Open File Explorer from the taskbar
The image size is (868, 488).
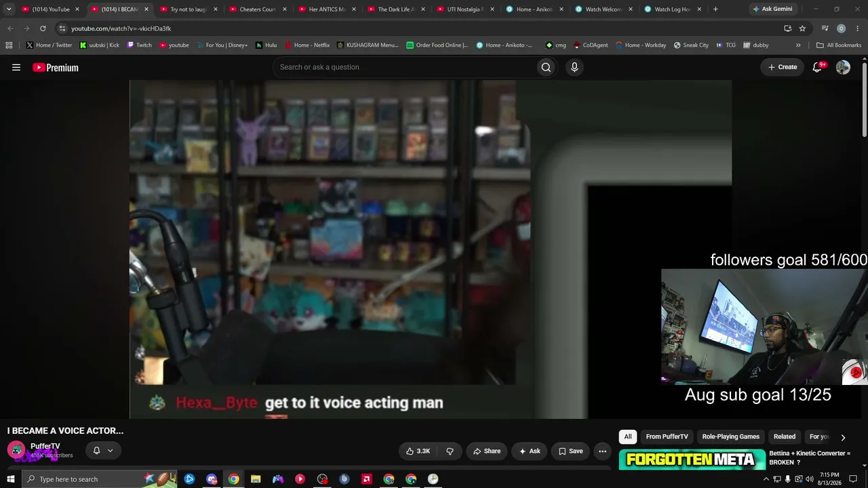tap(256, 479)
